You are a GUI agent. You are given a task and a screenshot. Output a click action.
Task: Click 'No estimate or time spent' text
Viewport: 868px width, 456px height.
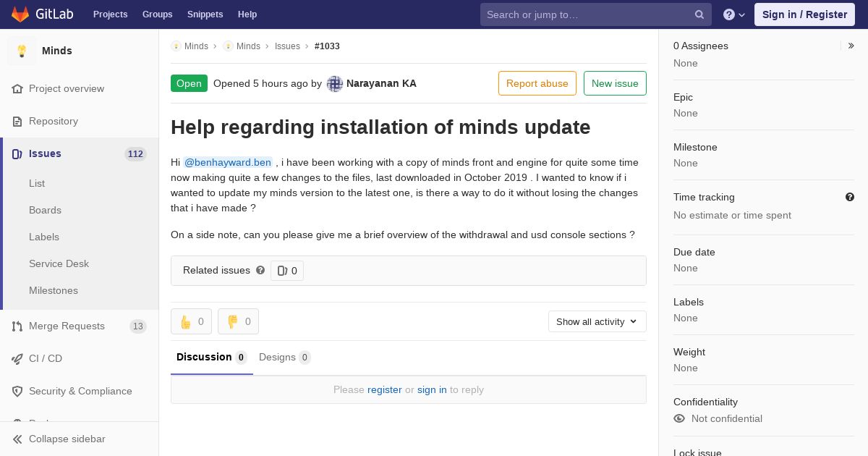[x=732, y=215]
